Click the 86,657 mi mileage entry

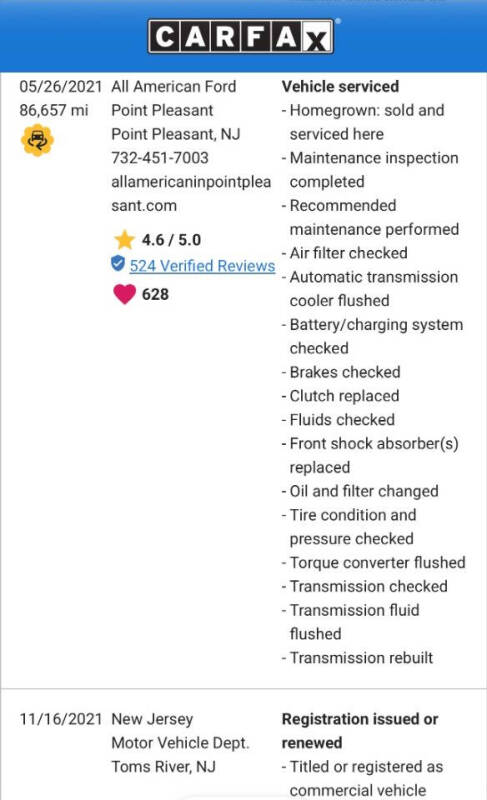(54, 110)
